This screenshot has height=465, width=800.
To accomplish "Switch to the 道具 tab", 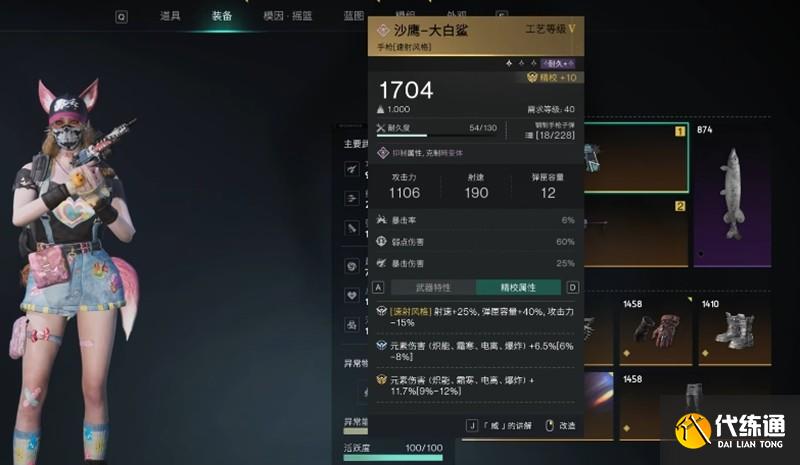I will [x=170, y=16].
